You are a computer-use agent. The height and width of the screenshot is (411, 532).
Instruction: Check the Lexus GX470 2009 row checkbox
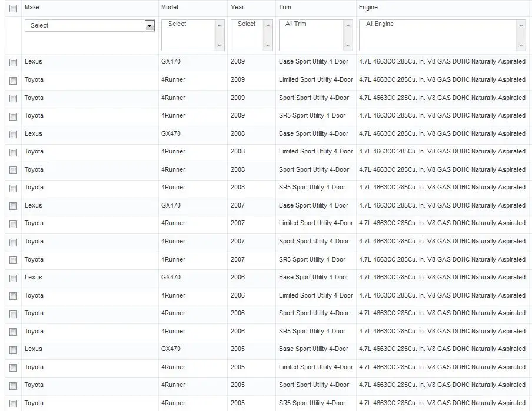point(13,62)
